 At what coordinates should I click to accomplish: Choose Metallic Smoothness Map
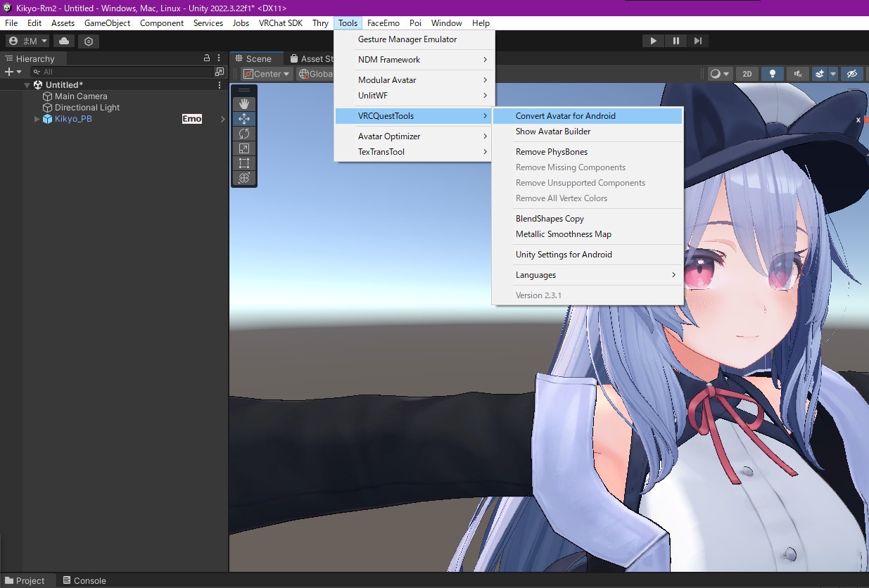pyautogui.click(x=588, y=234)
